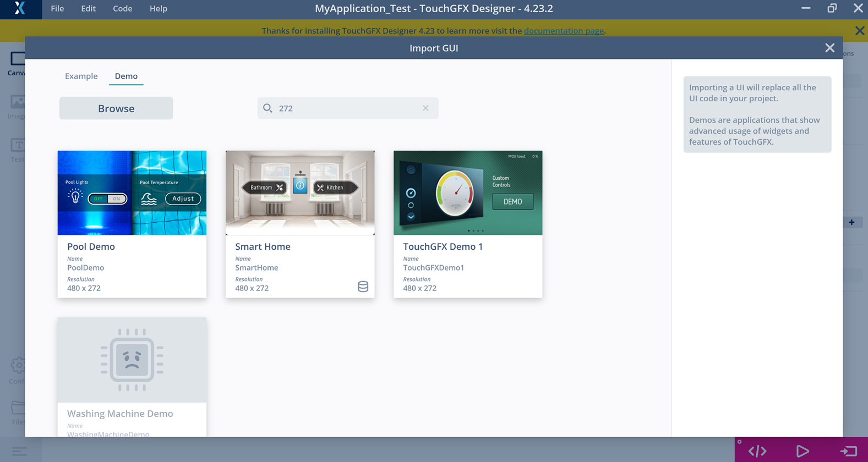
Task: Click the Washing Machine Demo card
Action: coord(132,377)
